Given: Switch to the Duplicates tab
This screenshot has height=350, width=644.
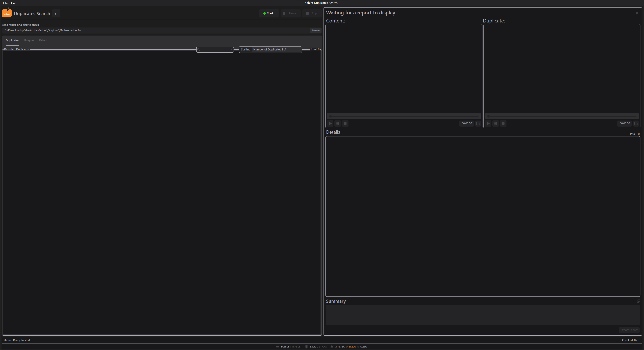Looking at the screenshot, I should [12, 40].
